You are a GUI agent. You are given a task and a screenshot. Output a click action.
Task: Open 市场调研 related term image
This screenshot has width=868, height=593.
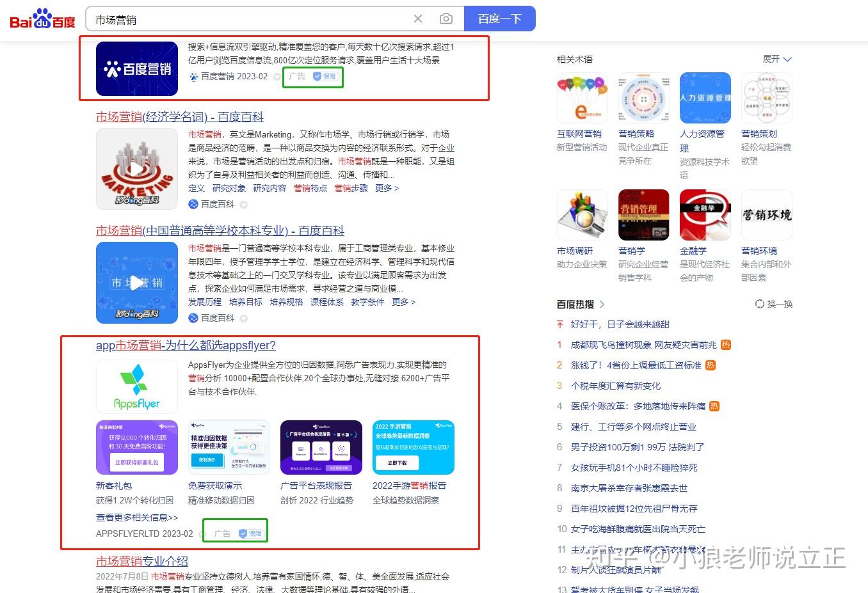click(x=583, y=215)
